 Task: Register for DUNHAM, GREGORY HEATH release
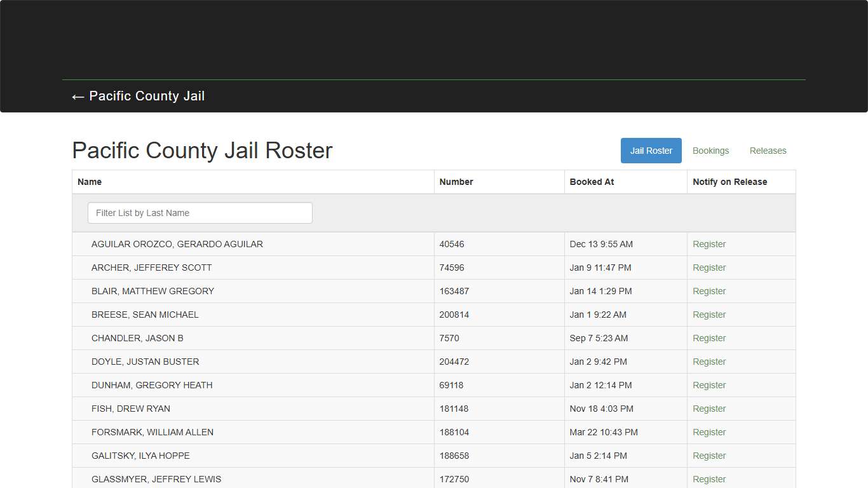(x=709, y=385)
